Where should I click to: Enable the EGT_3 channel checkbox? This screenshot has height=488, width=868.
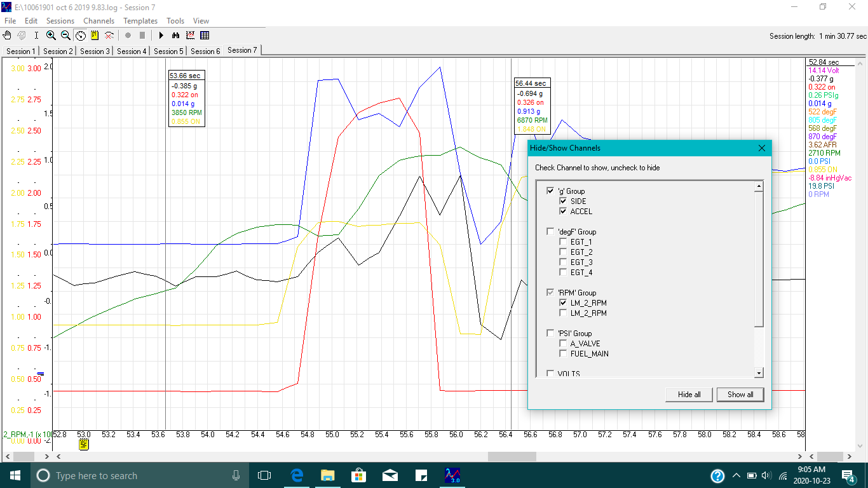[563, 262]
